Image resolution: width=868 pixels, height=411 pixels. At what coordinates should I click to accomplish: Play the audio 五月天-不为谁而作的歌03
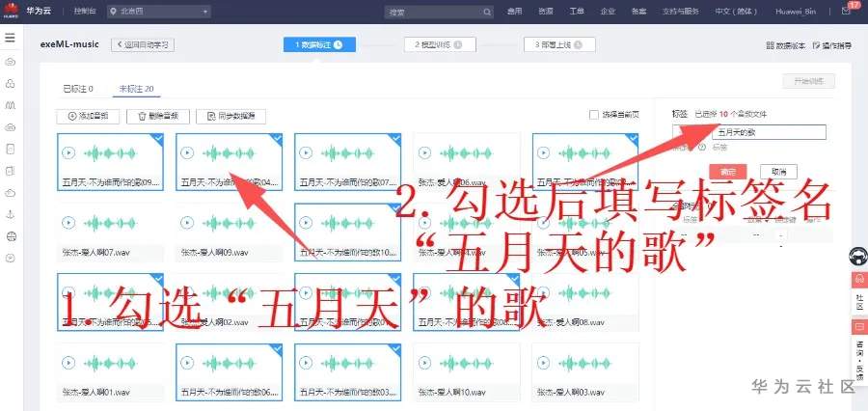(x=306, y=363)
